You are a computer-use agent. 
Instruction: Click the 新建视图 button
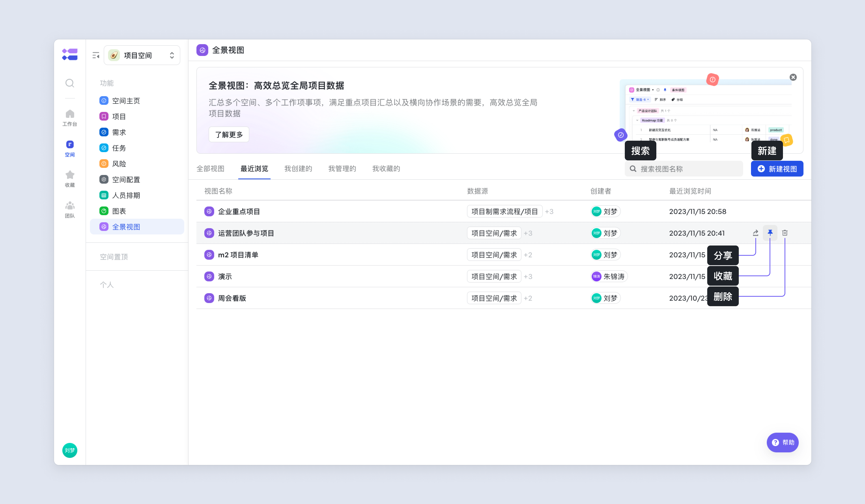pos(777,169)
